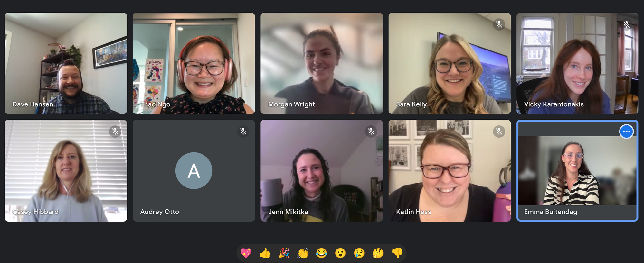Click the muted mic icon on Vicky Karantonakis's tile
The height and width of the screenshot is (263, 644).
pos(626,24)
